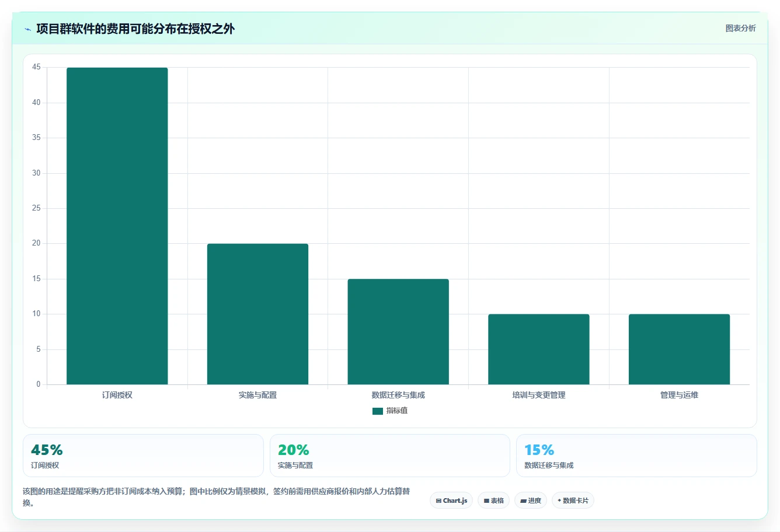Viewport: 780px width, 532px height.
Task: Click the 管理与运维 x-axis label
Action: 679,395
